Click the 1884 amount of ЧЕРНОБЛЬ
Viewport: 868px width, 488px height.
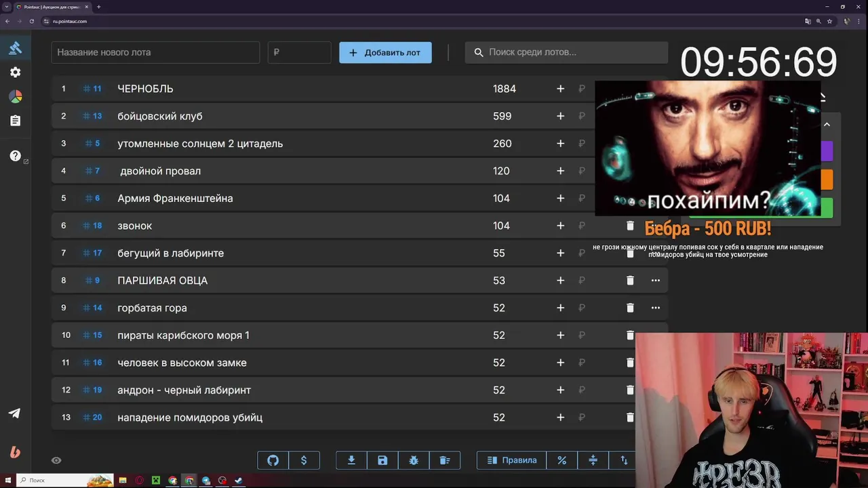[x=505, y=89]
